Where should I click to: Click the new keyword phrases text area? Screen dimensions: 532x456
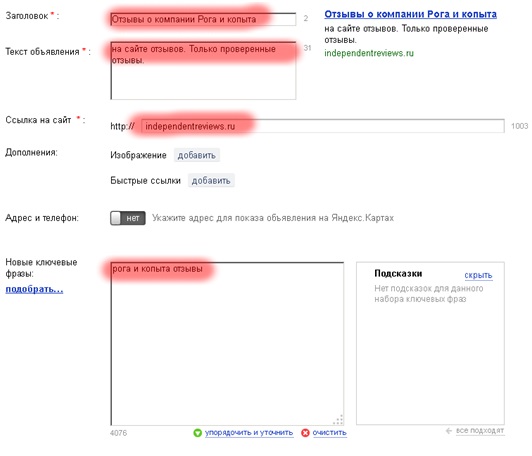(x=227, y=343)
